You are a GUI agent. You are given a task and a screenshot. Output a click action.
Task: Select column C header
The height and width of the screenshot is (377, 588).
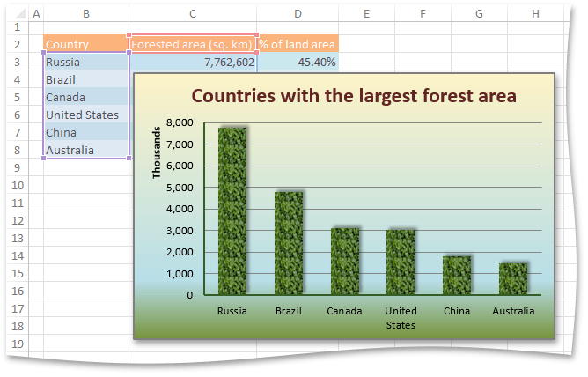(193, 14)
